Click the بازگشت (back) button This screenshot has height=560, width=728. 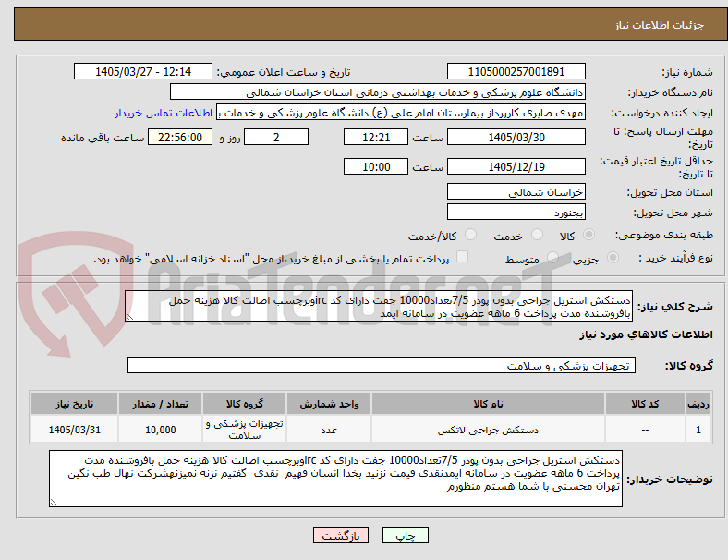coord(341,535)
